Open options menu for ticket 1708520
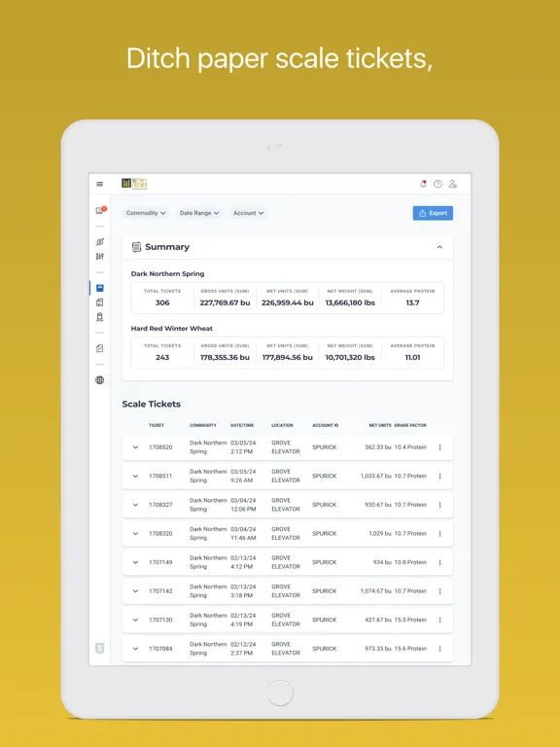560x747 pixels. click(x=439, y=447)
